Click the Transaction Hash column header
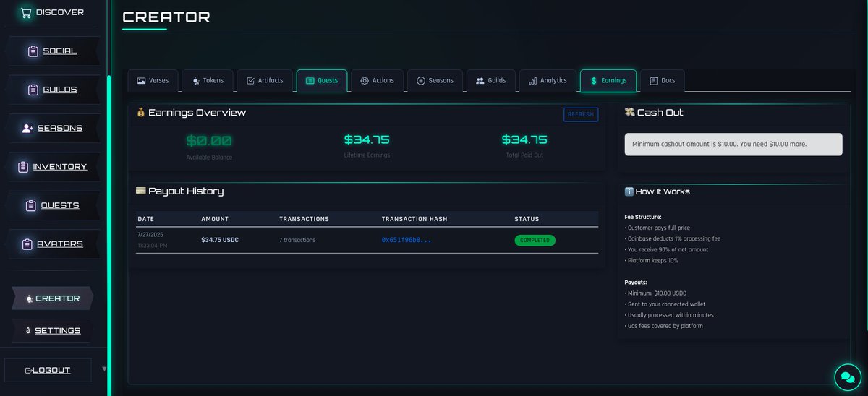Screen dimensions: 868x396 point(414,219)
